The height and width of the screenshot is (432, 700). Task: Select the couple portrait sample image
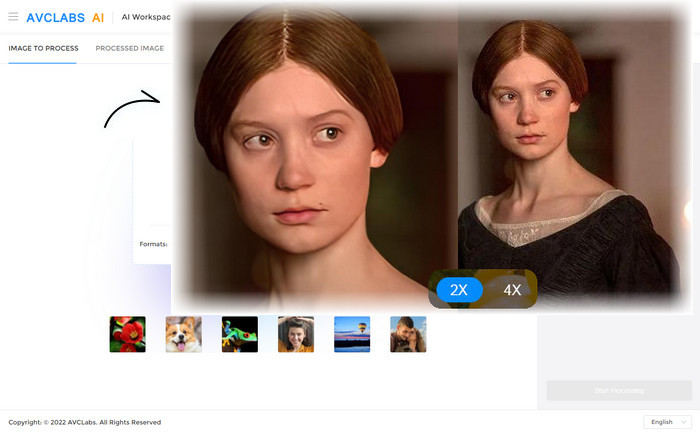(x=408, y=334)
